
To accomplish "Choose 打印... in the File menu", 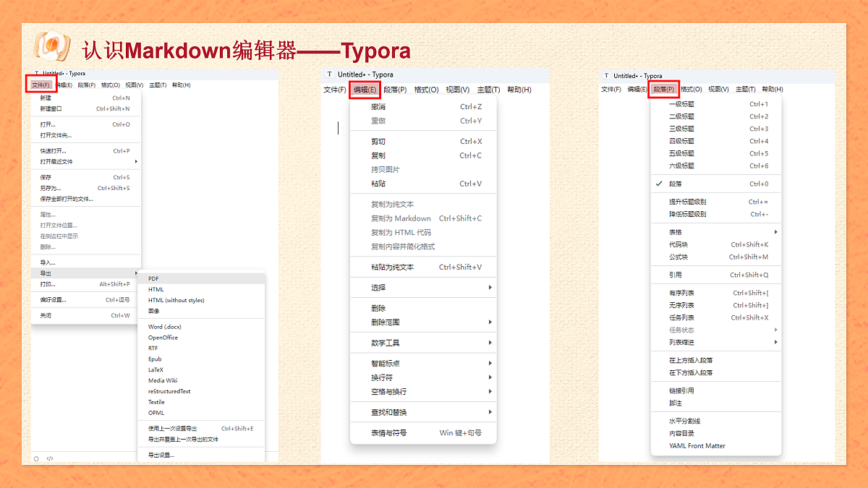I will coord(86,284).
